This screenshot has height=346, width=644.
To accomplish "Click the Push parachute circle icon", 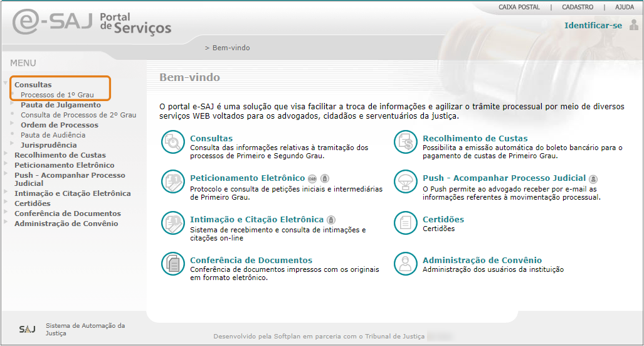I will [405, 181].
